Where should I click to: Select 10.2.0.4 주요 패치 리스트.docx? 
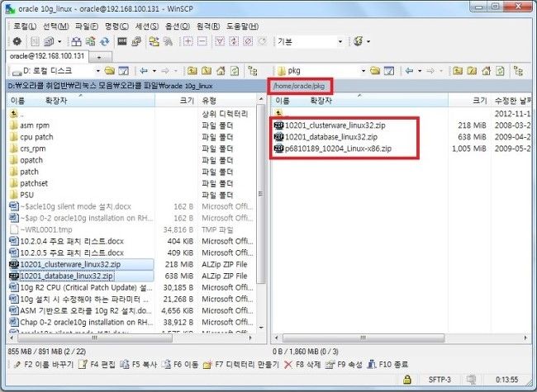(72, 242)
